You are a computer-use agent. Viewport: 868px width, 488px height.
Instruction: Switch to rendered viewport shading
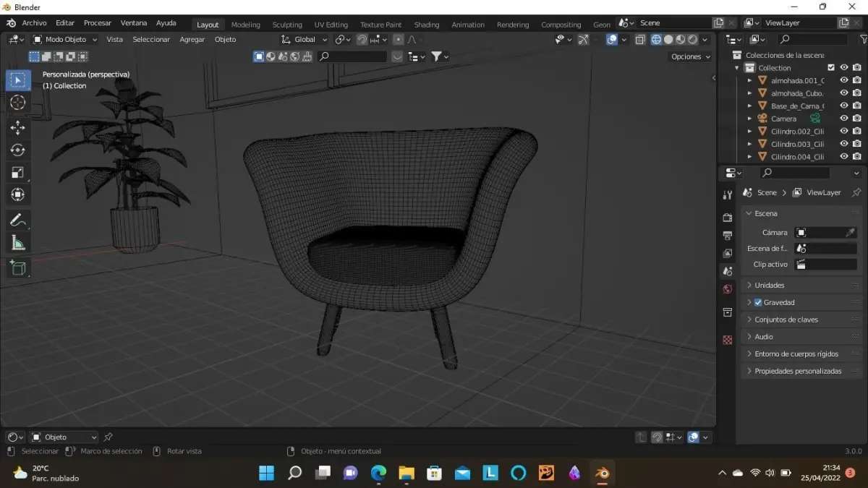pyautogui.click(x=693, y=40)
